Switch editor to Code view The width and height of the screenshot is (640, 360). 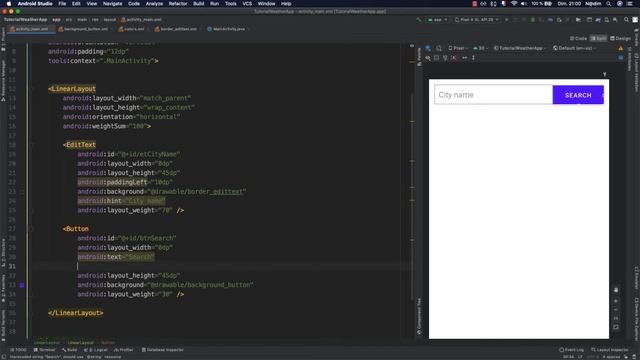coord(578,38)
